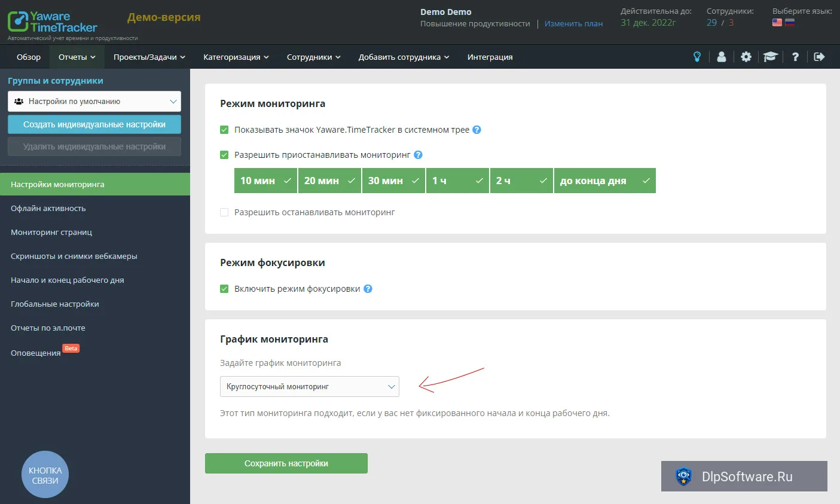Enable Разрешить останавливать мониторинг checkbox
The height and width of the screenshot is (504, 840).
(x=224, y=212)
